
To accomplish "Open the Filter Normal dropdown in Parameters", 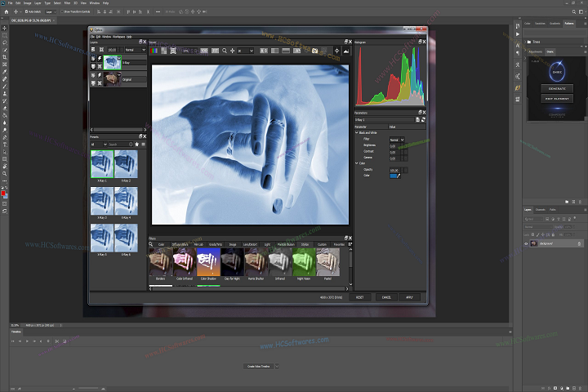I will click(x=397, y=140).
